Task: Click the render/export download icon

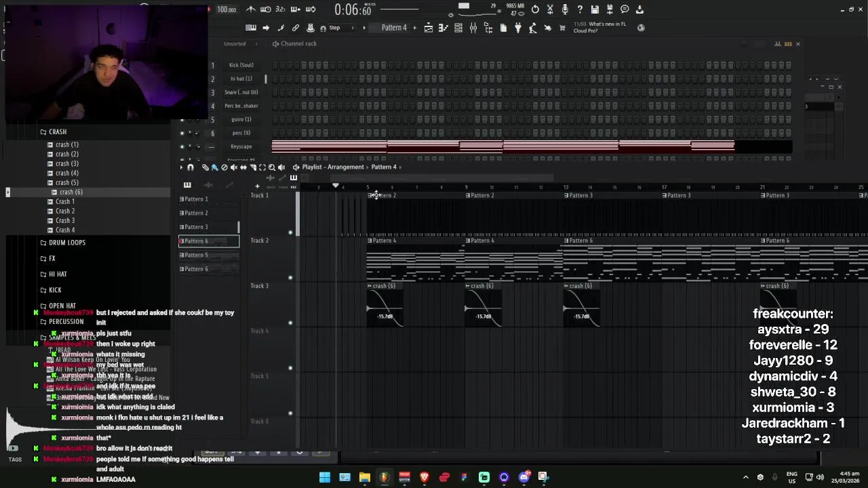Action: coord(639,9)
